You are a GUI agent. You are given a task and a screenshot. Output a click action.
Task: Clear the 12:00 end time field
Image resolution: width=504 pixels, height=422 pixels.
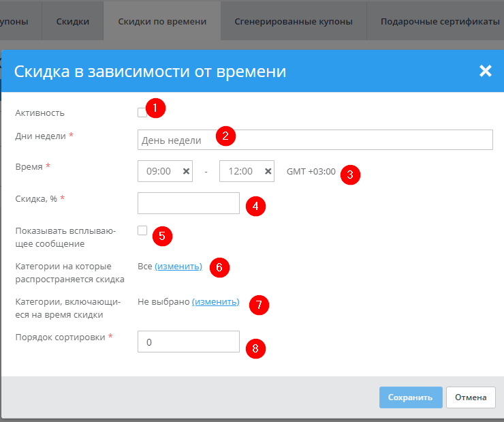coord(268,172)
